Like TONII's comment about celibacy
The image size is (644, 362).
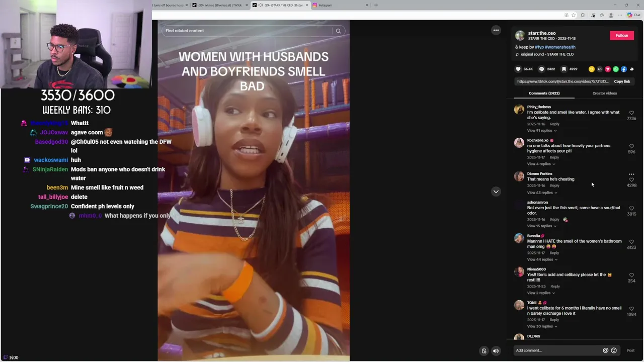pyautogui.click(x=631, y=309)
